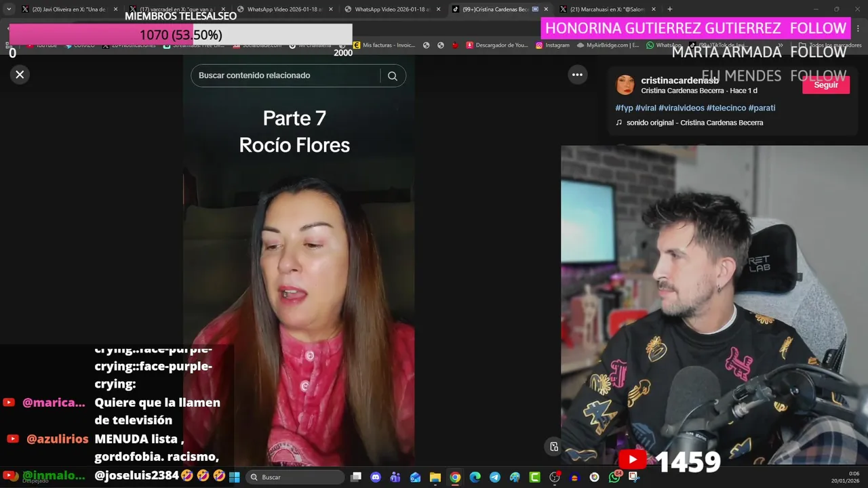Click the Windows Start button
868x488 pixels.
pos(235,477)
